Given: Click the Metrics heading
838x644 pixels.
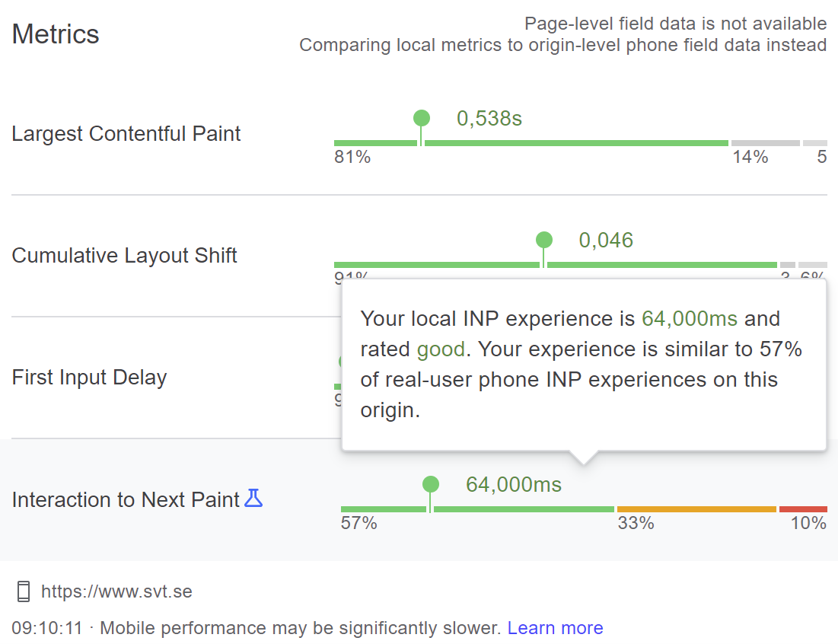Looking at the screenshot, I should 56,34.
